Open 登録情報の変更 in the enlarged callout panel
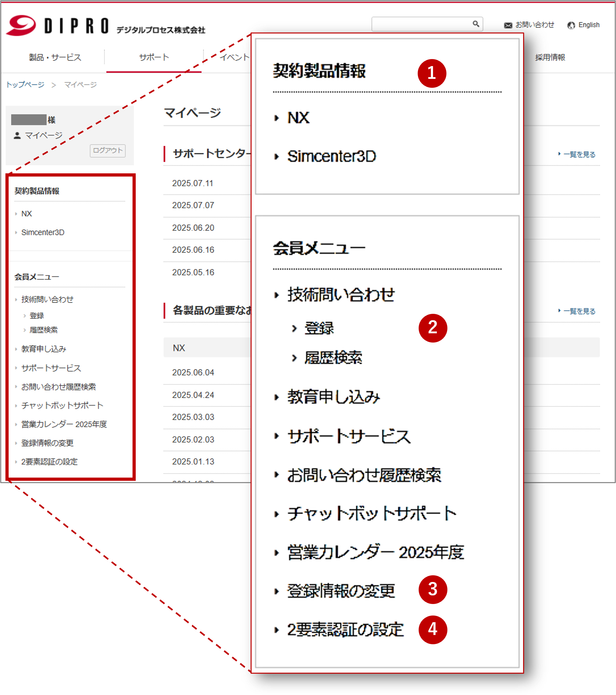 click(341, 591)
